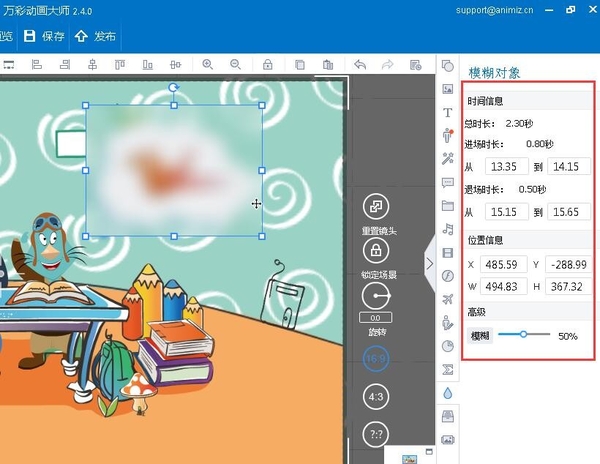
Task: Select the Text tool in sidebar
Action: click(x=447, y=111)
